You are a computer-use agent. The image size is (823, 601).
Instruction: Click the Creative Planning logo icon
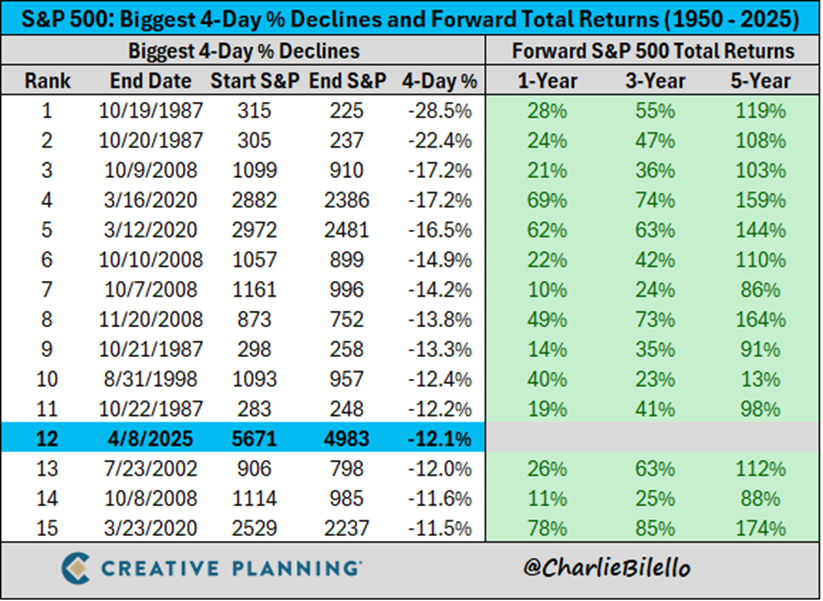pos(75,568)
